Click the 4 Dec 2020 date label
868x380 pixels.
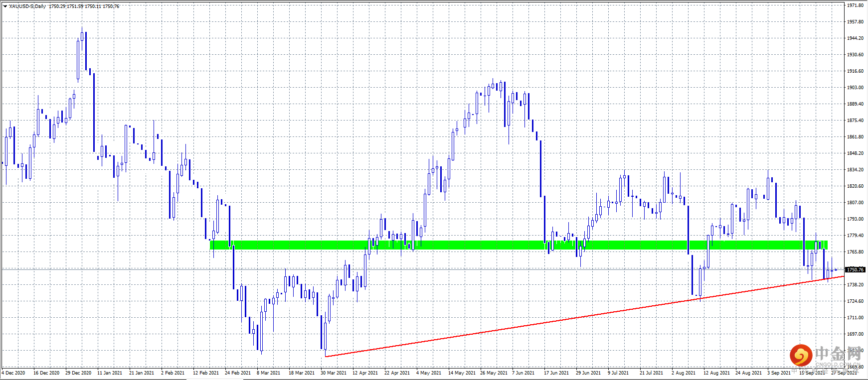pyautogui.click(x=13, y=373)
